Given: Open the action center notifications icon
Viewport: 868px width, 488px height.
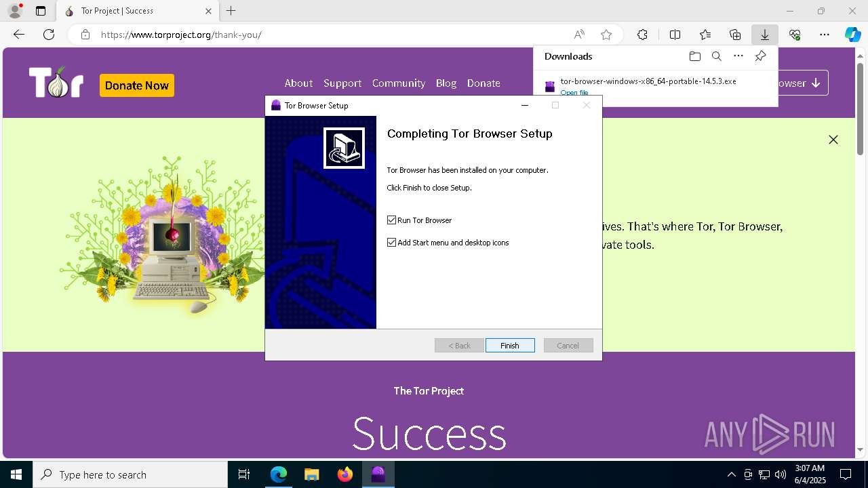Looking at the screenshot, I should (846, 474).
